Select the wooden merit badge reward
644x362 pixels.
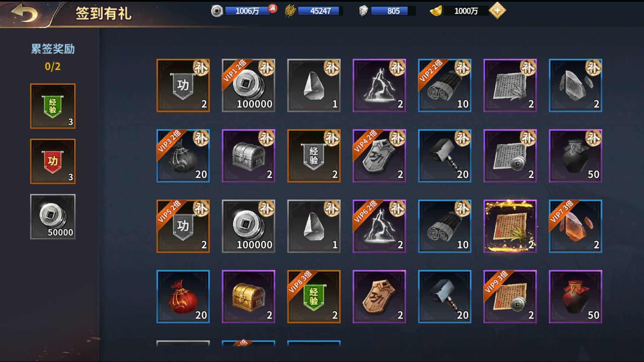point(379,297)
